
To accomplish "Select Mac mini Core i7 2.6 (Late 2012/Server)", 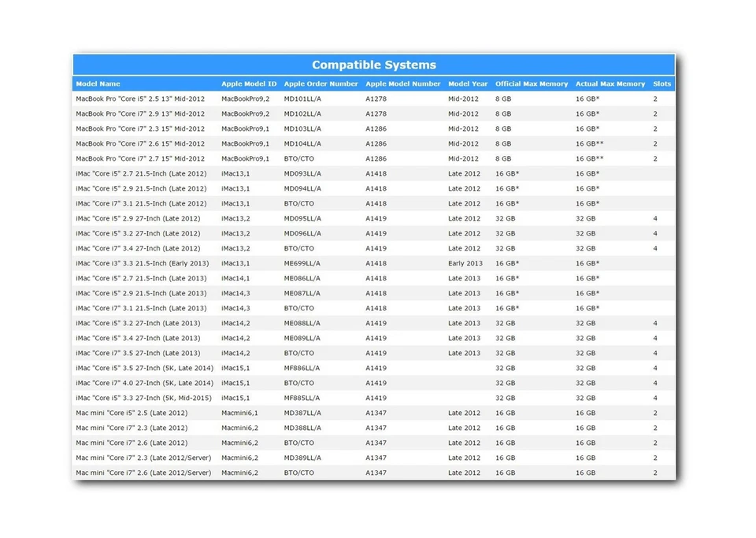I will tap(143, 473).
